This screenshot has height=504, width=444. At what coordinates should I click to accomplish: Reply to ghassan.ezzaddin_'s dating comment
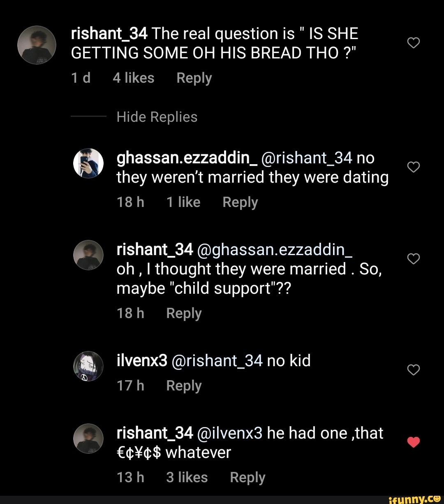[240, 202]
